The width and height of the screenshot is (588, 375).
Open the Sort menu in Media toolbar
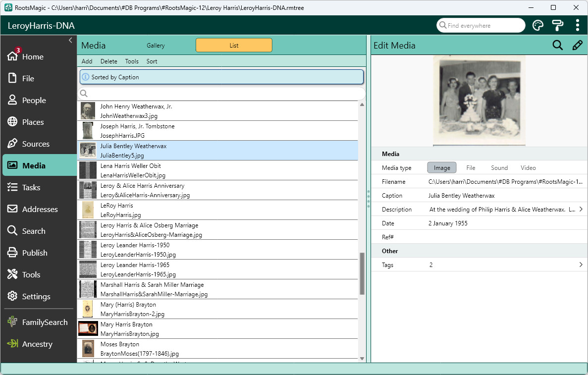tap(152, 61)
